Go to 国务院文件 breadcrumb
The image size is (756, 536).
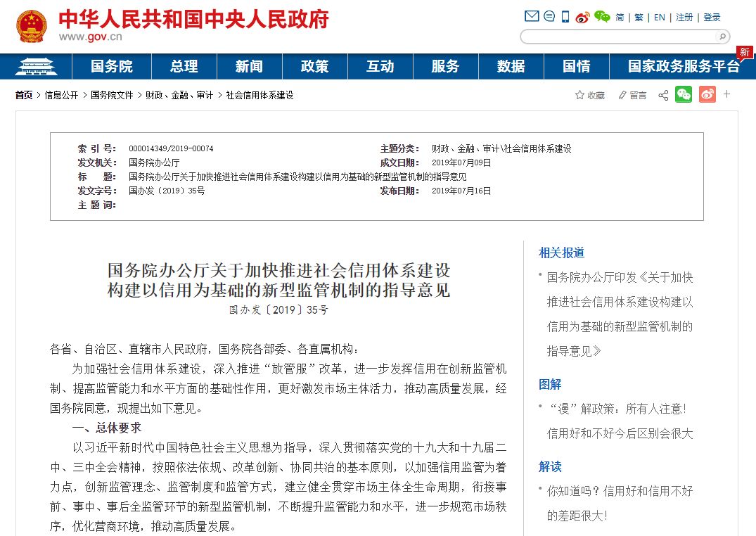click(x=112, y=95)
